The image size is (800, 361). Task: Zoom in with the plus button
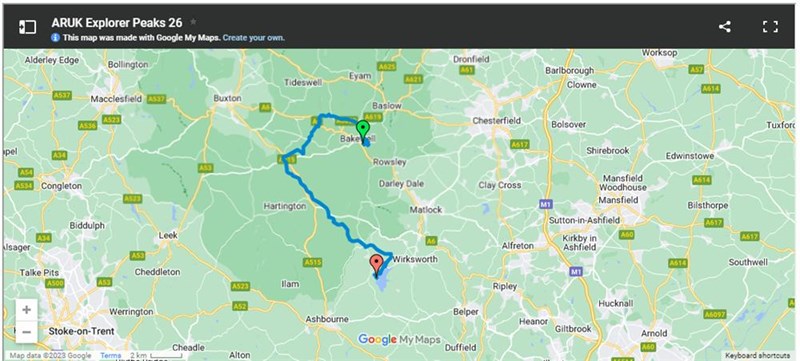pyautogui.click(x=27, y=310)
